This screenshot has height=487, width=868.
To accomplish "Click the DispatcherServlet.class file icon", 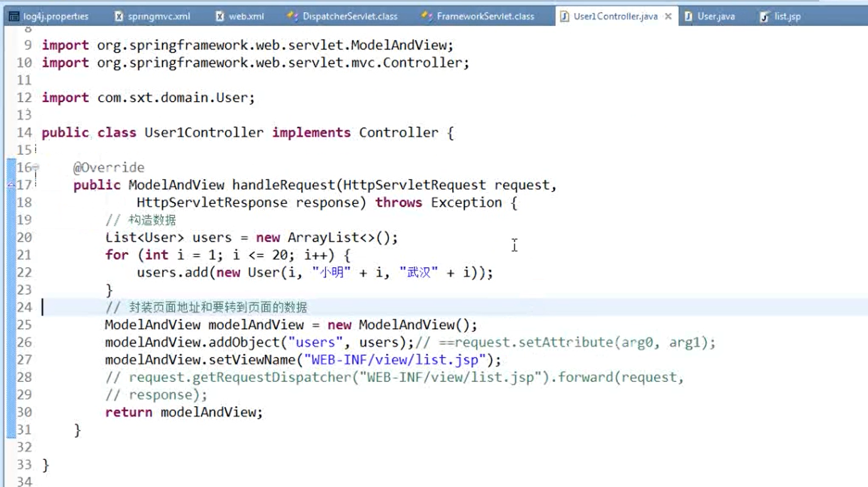I will 292,16.
